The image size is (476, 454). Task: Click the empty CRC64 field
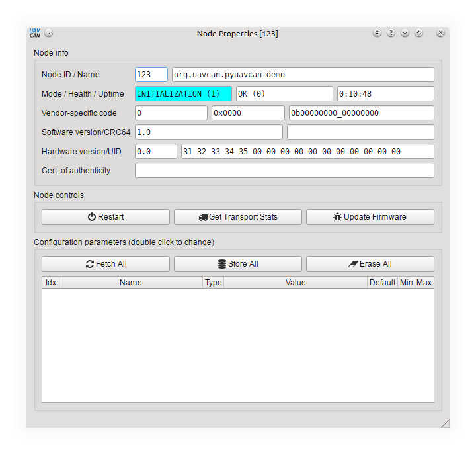pos(361,132)
